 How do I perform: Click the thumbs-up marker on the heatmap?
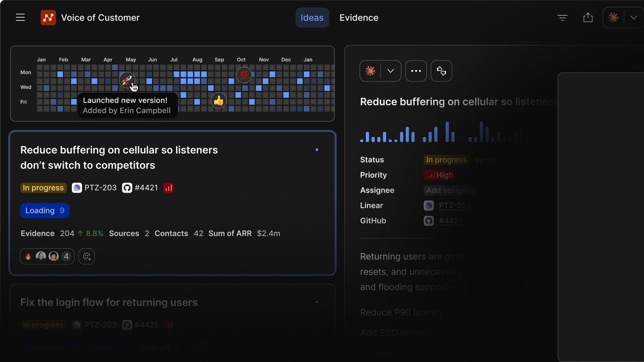coord(218,100)
